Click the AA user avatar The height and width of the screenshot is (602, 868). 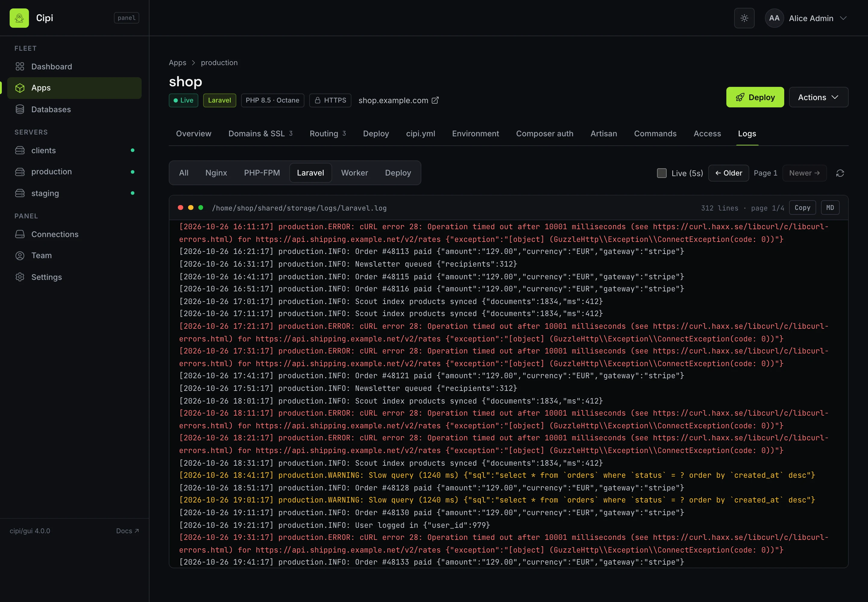(x=774, y=18)
